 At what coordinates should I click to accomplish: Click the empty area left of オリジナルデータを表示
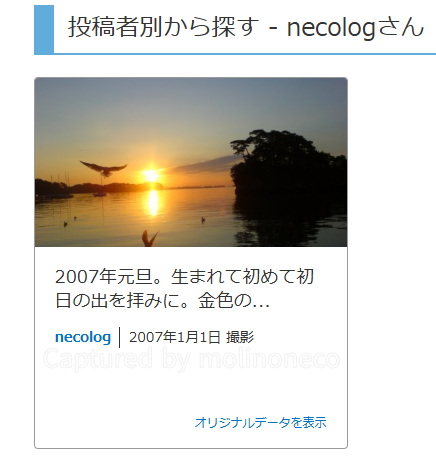coord(115,422)
